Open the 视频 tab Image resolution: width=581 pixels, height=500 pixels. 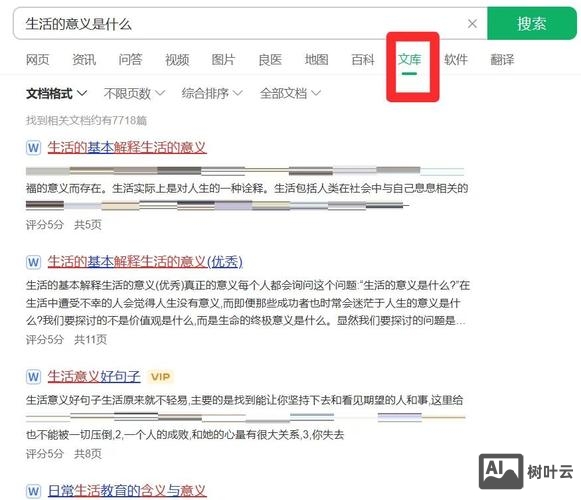pyautogui.click(x=177, y=59)
